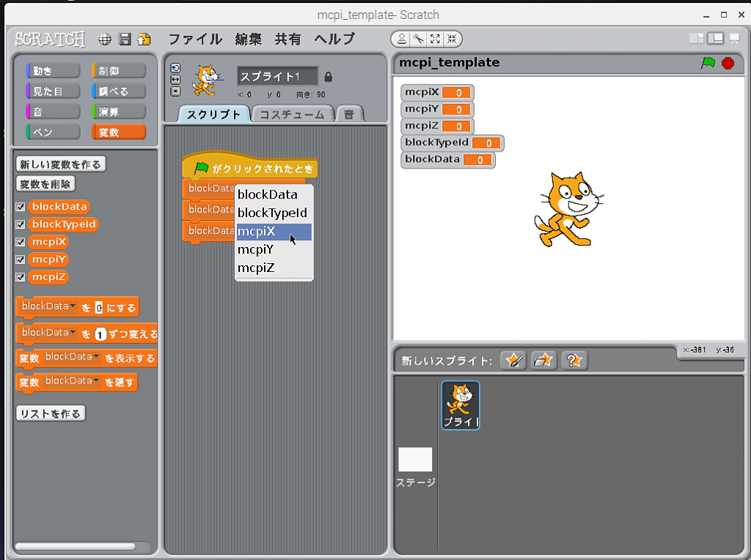Open the ヘルプ menu
The height and width of the screenshot is (560, 751).
[x=334, y=40]
